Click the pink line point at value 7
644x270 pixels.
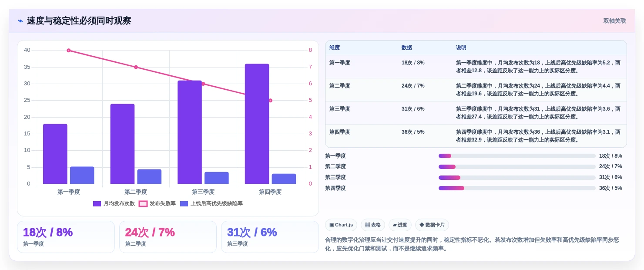click(136, 67)
